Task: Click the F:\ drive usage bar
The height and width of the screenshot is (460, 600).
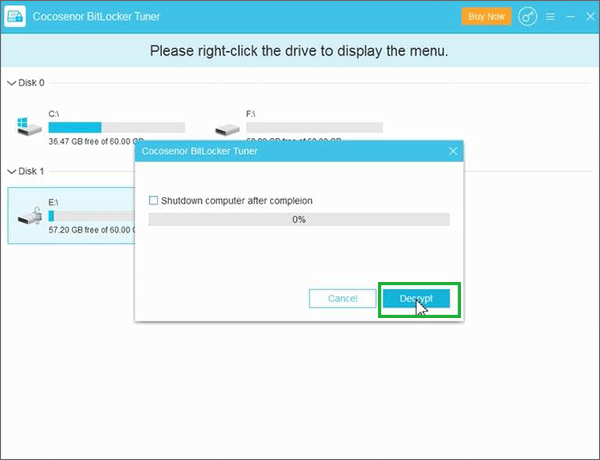Action: click(315, 127)
